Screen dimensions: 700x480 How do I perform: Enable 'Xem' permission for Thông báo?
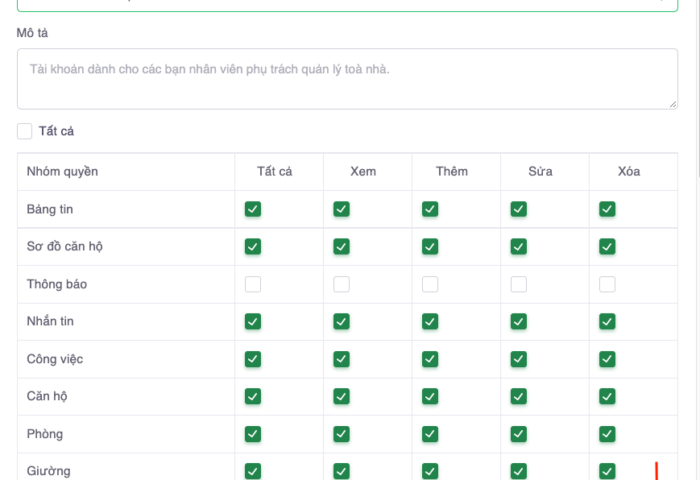(341, 284)
